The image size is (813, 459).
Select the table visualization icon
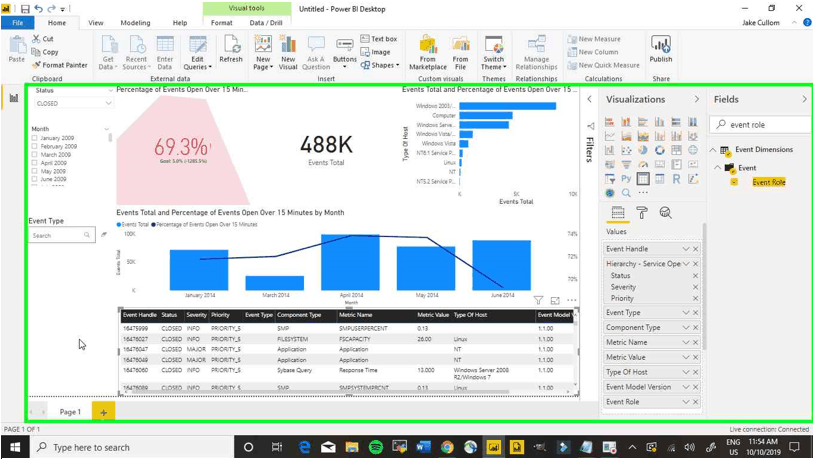(x=643, y=179)
